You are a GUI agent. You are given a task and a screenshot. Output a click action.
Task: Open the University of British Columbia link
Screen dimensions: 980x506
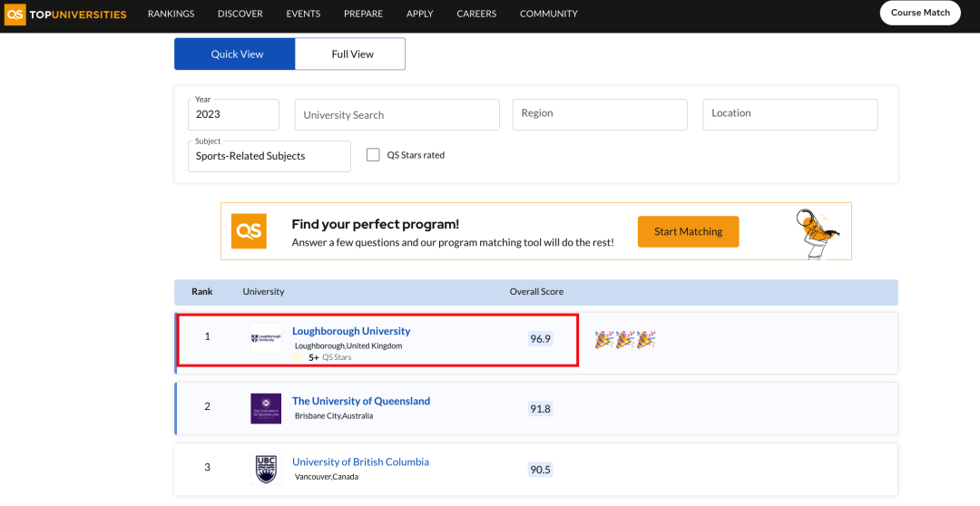pyautogui.click(x=360, y=462)
